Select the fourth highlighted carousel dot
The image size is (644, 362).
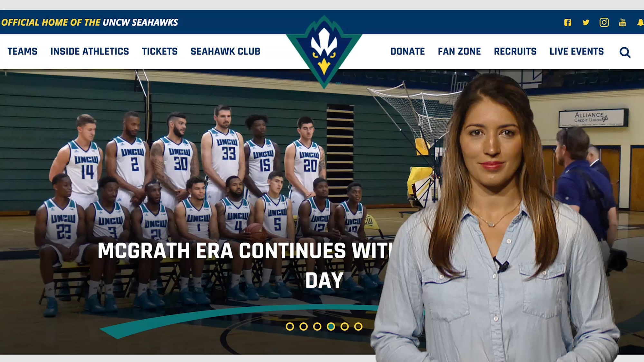coord(331,327)
